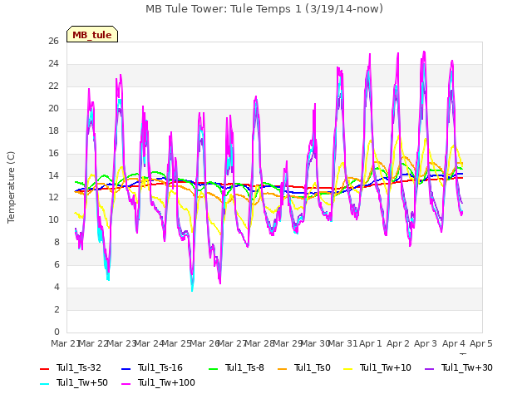Click the Mar 28 x-axis tick label
This screenshot has height=399, width=532.
coord(260,343)
